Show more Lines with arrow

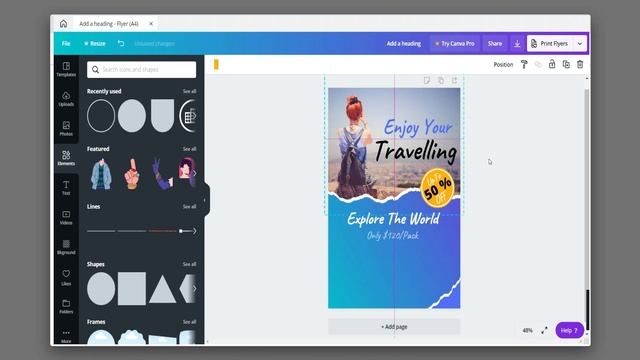tap(195, 231)
